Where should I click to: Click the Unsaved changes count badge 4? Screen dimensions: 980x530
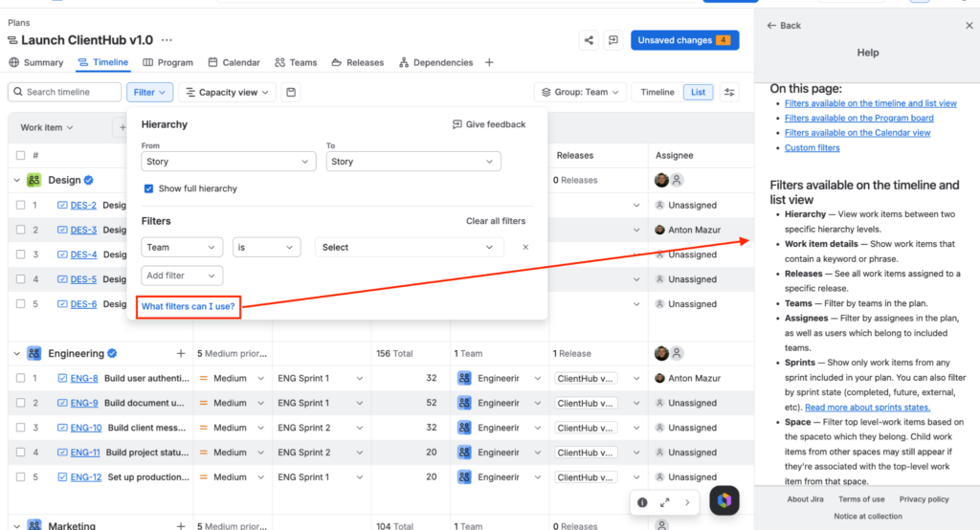pos(724,40)
